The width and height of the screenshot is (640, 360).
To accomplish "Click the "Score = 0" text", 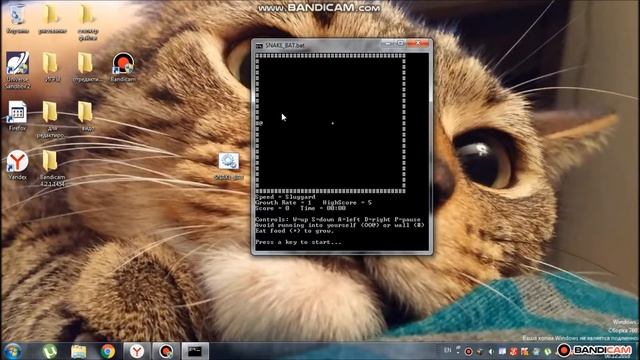I will [272, 208].
